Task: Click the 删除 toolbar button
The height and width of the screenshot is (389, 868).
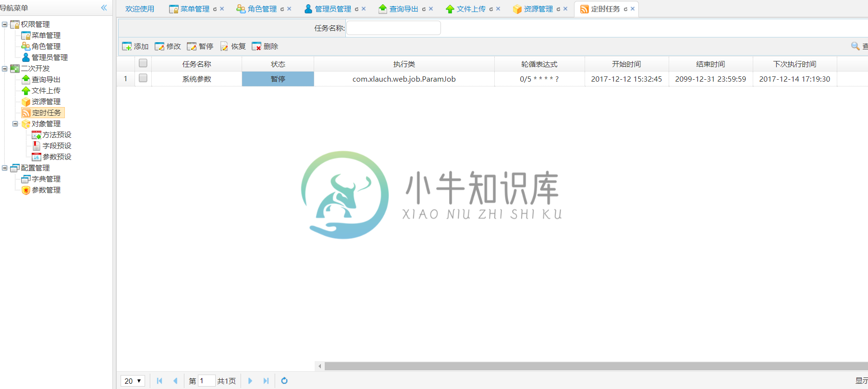Action: [265, 47]
